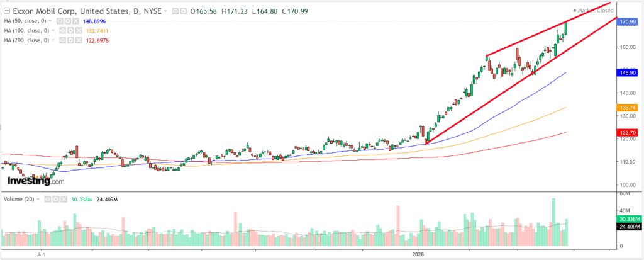The image size is (644, 260).
Task: Click the Market Closed status indicator
Action: tap(594, 11)
